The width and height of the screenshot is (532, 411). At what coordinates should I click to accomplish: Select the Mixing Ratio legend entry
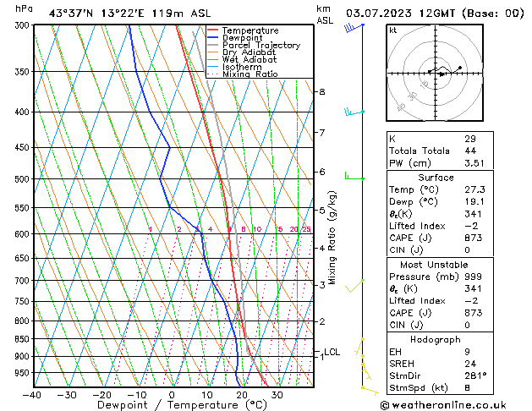click(250, 74)
